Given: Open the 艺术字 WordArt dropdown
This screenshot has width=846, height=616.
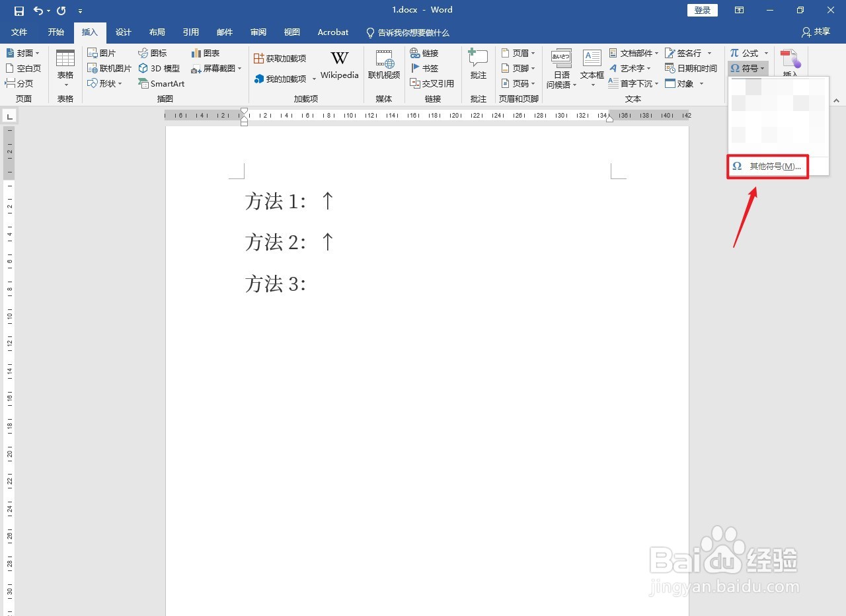Looking at the screenshot, I should 630,68.
